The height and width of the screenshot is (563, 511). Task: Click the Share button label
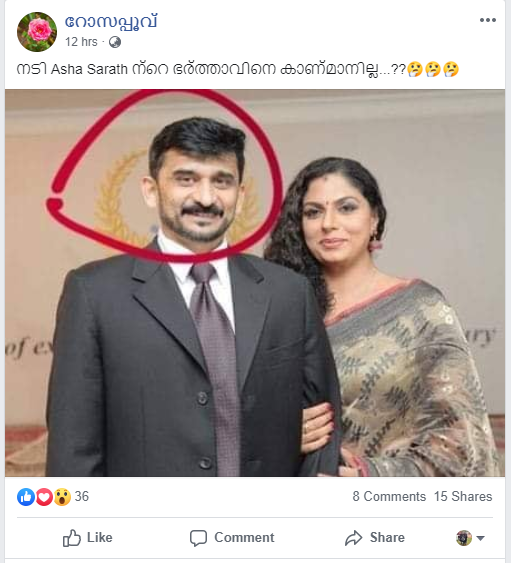click(387, 538)
